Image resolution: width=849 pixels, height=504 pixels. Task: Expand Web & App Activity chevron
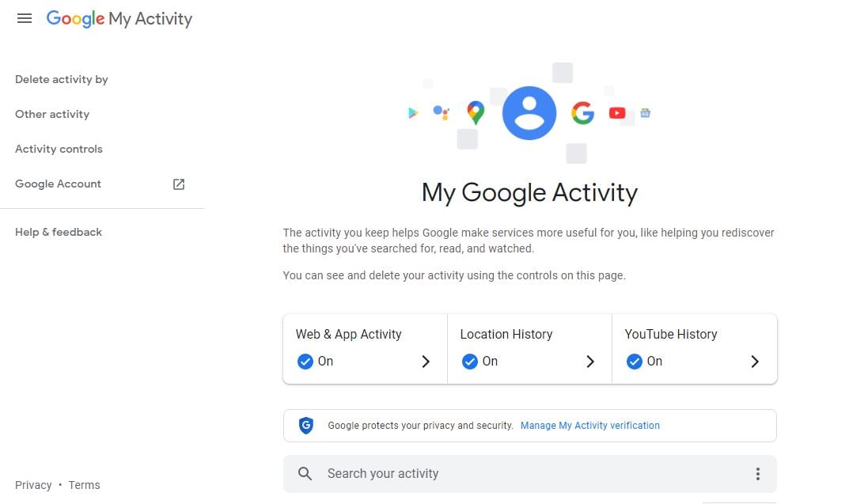click(426, 362)
